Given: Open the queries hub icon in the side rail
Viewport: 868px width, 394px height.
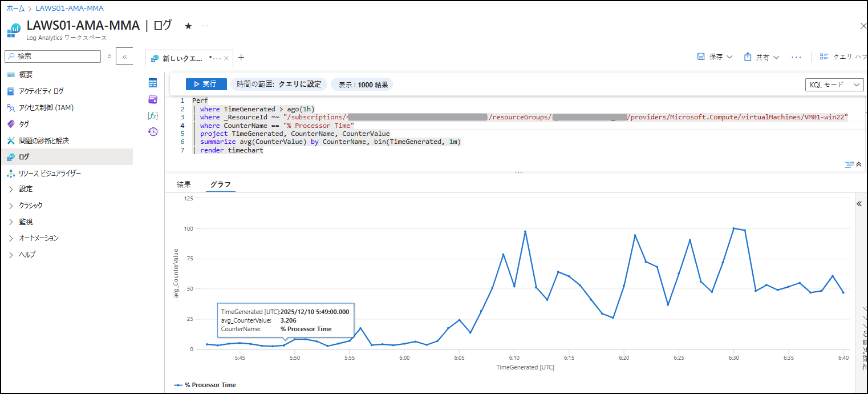Looking at the screenshot, I should pyautogui.click(x=153, y=99).
